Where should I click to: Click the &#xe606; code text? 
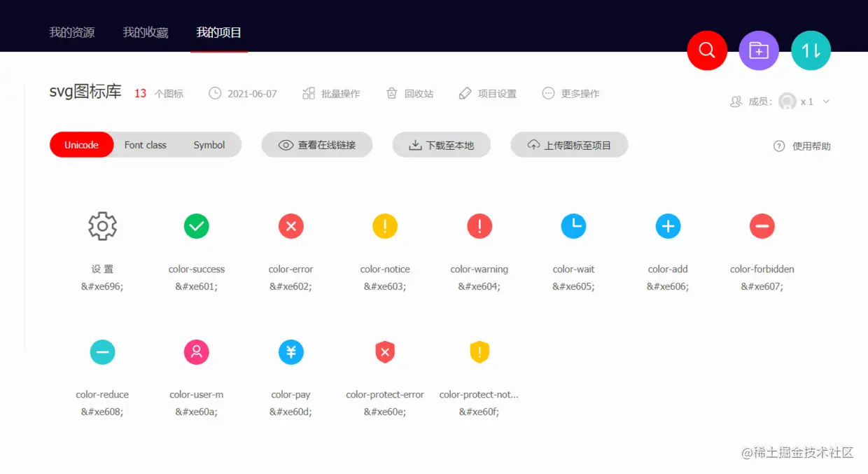point(668,286)
